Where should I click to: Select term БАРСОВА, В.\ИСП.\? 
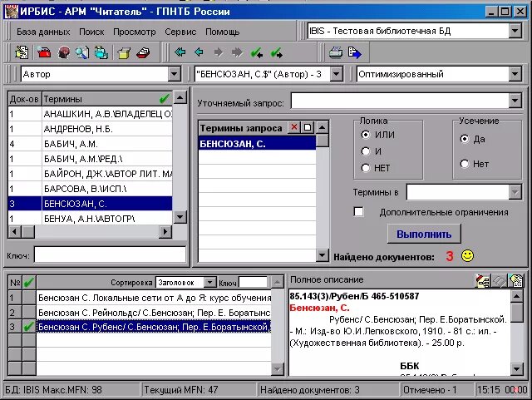coord(90,189)
